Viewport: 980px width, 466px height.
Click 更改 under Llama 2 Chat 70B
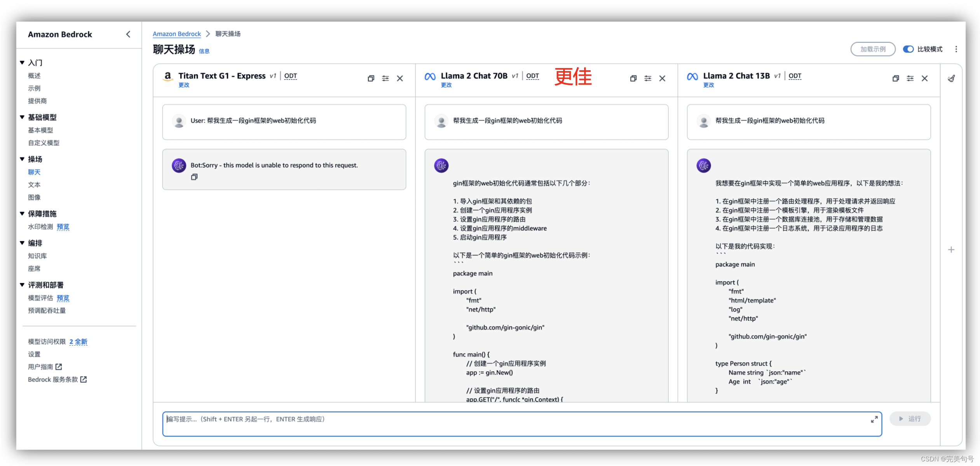[x=446, y=85]
